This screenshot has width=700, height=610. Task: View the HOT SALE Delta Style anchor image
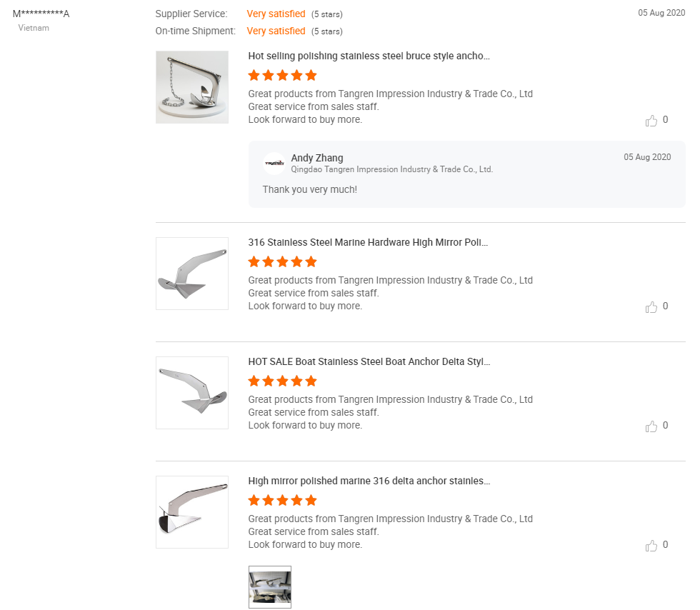coord(192,393)
